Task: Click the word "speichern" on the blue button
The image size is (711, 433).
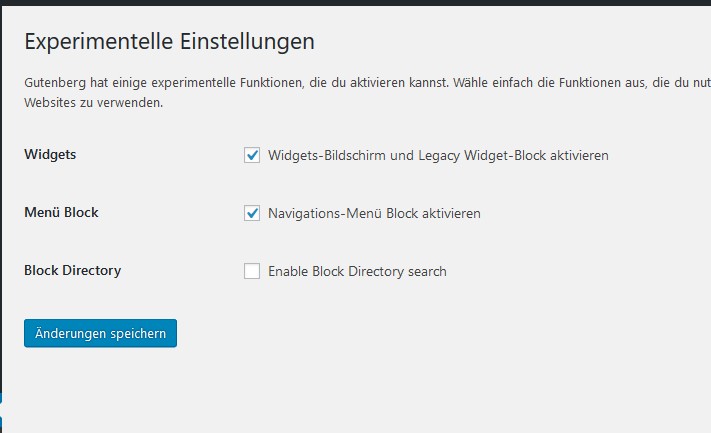Action: pos(138,334)
